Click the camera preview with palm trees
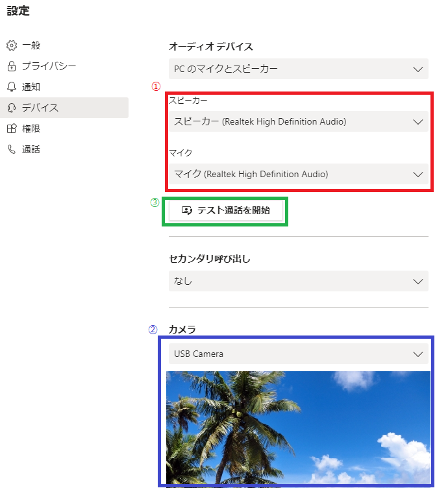This screenshot has width=448, height=488. [x=298, y=428]
